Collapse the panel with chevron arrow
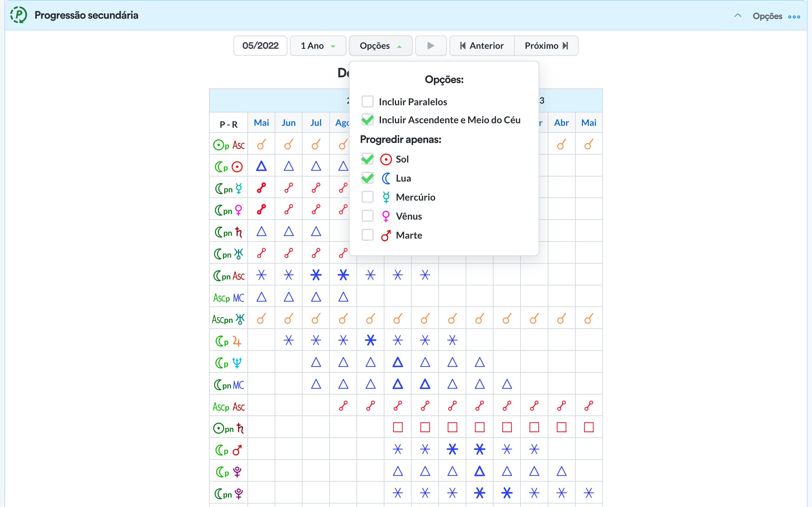Image resolution: width=812 pixels, height=507 pixels. coord(737,16)
